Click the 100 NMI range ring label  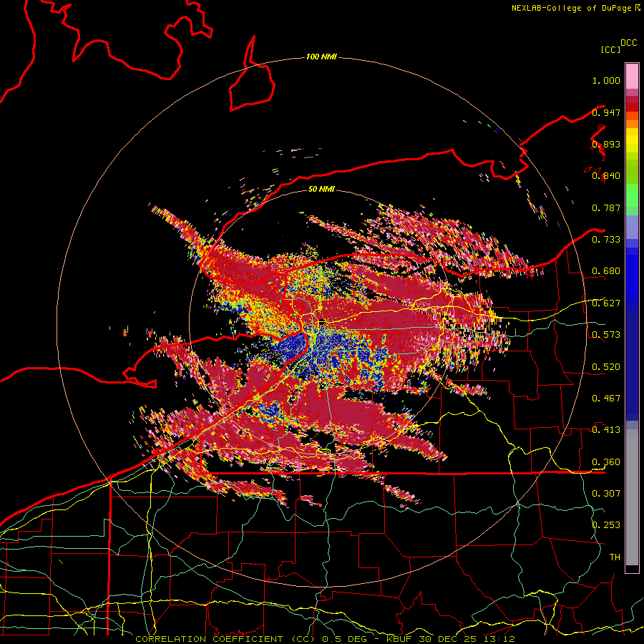tap(321, 57)
